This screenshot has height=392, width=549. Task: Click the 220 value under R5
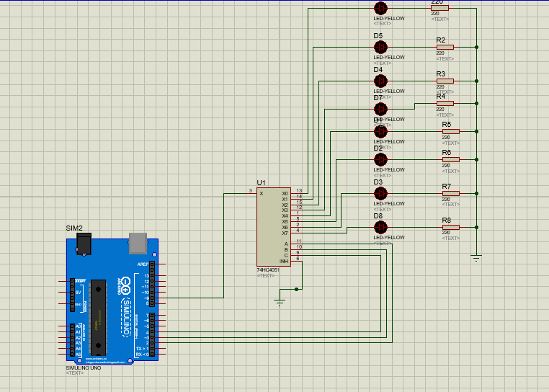pyautogui.click(x=446, y=138)
